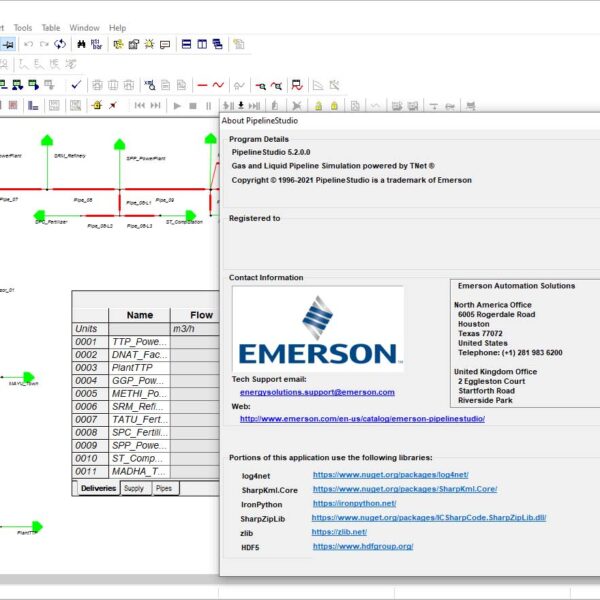
Task: Tile windows vertically using toolbar icon
Action: coord(202,44)
